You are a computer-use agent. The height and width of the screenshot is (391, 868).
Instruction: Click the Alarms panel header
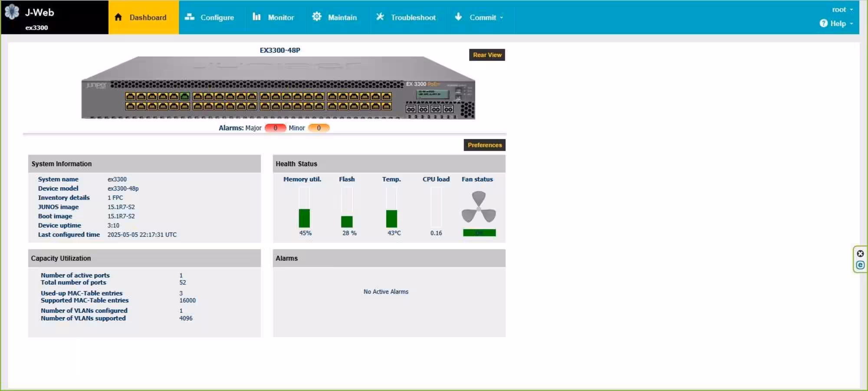pos(389,258)
